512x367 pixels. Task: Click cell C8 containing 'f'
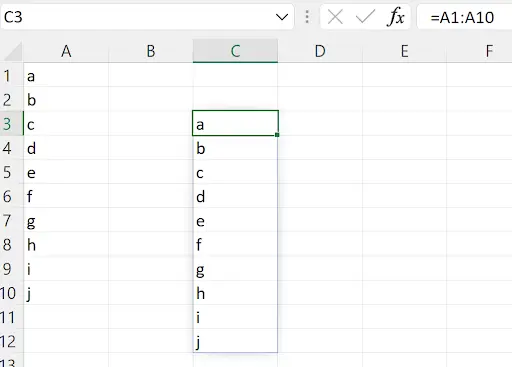point(235,244)
